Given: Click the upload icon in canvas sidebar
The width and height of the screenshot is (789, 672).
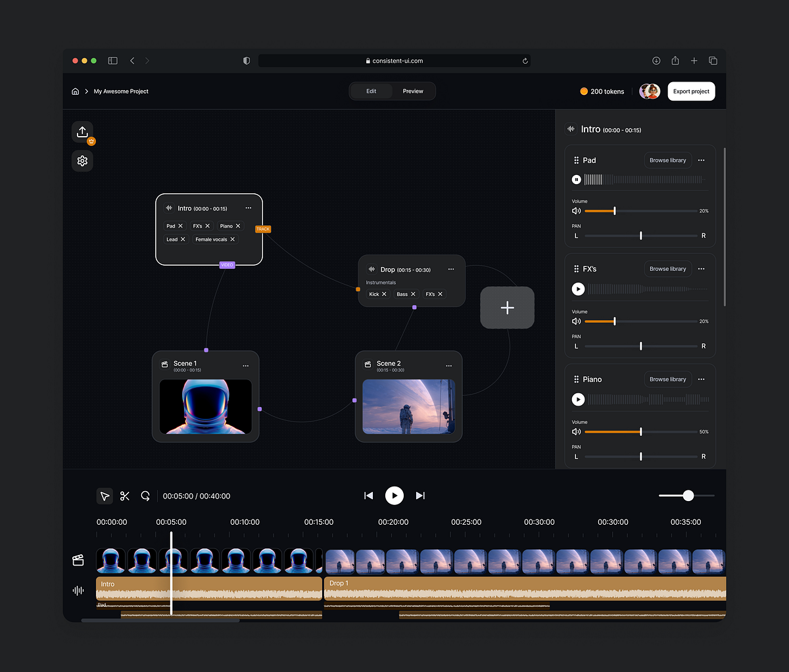Looking at the screenshot, I should (82, 132).
